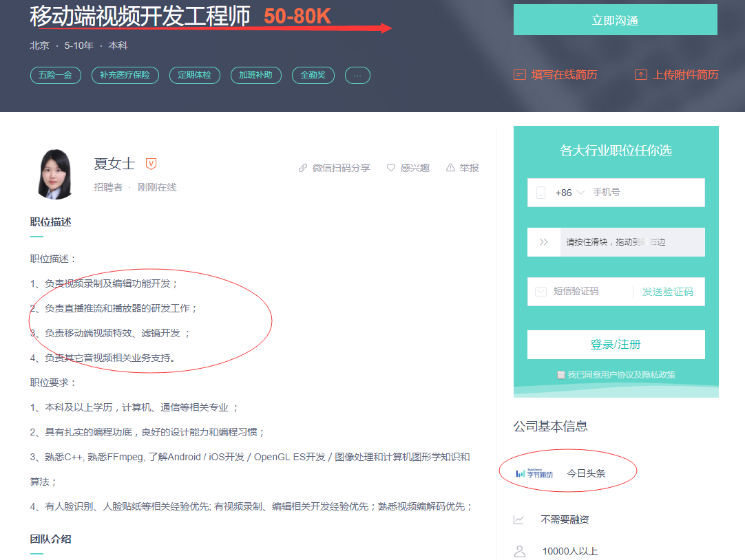Image resolution: width=745 pixels, height=560 pixels.
Task: Click the 立即沟通 button
Action: pyautogui.click(x=616, y=19)
